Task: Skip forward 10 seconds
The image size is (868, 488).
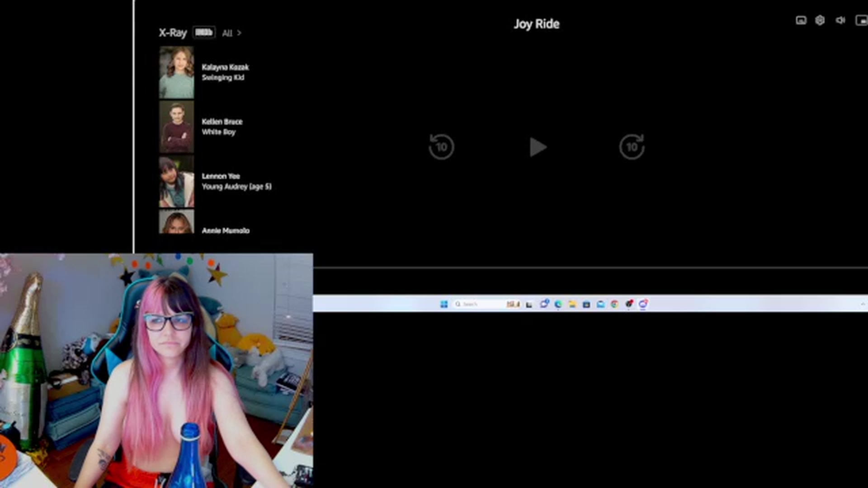Action: click(x=632, y=146)
